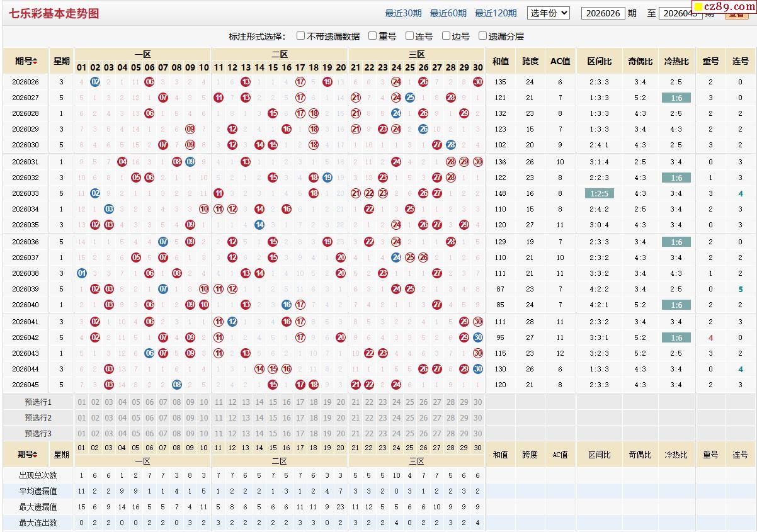Click blue ball 01 in row 2026038
The width and height of the screenshot is (757, 532).
[x=82, y=273]
